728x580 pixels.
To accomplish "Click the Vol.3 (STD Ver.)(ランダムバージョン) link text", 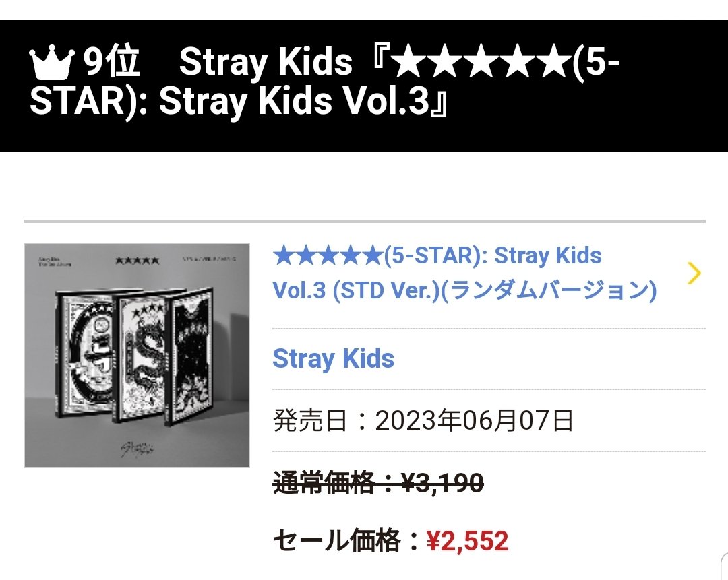I will [x=464, y=290].
